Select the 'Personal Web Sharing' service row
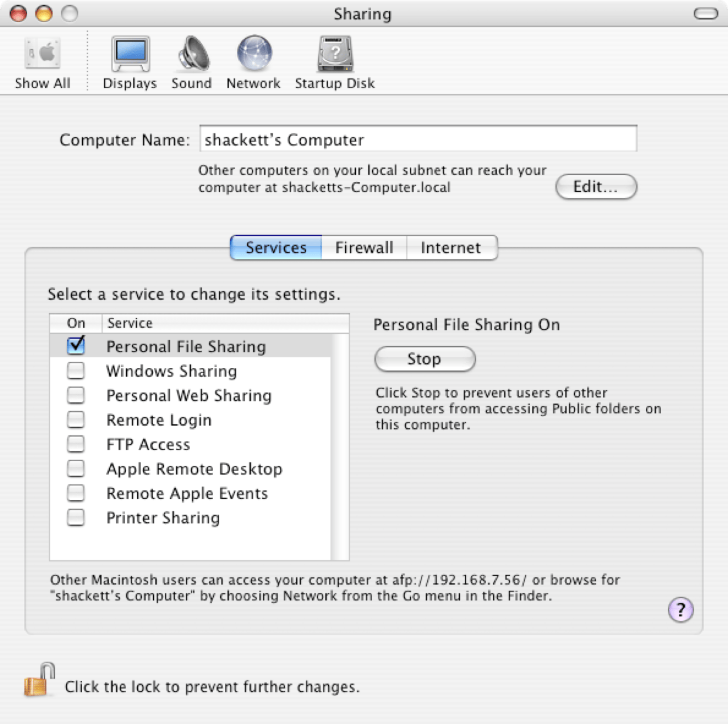728x724 pixels. (191, 395)
